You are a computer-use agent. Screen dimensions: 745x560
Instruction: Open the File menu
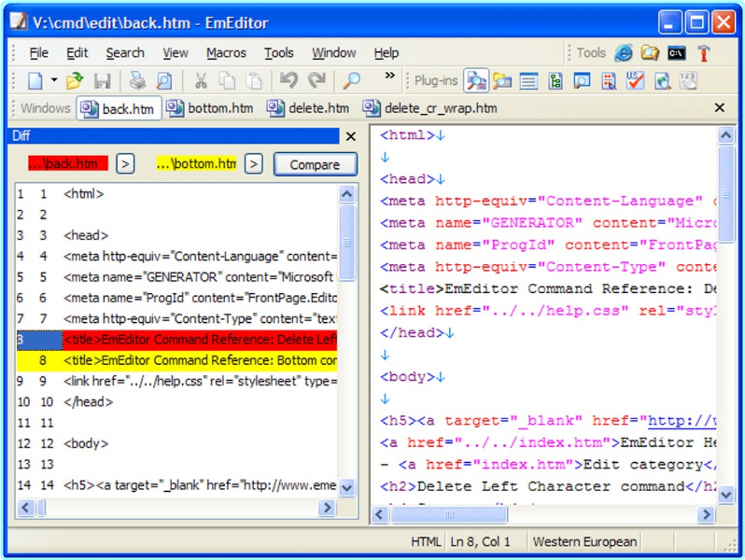38,52
